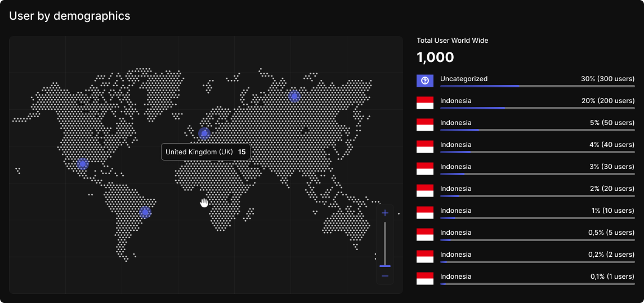Click the Indonesia label in the 2% row
644x303 pixels.
pyautogui.click(x=455, y=189)
